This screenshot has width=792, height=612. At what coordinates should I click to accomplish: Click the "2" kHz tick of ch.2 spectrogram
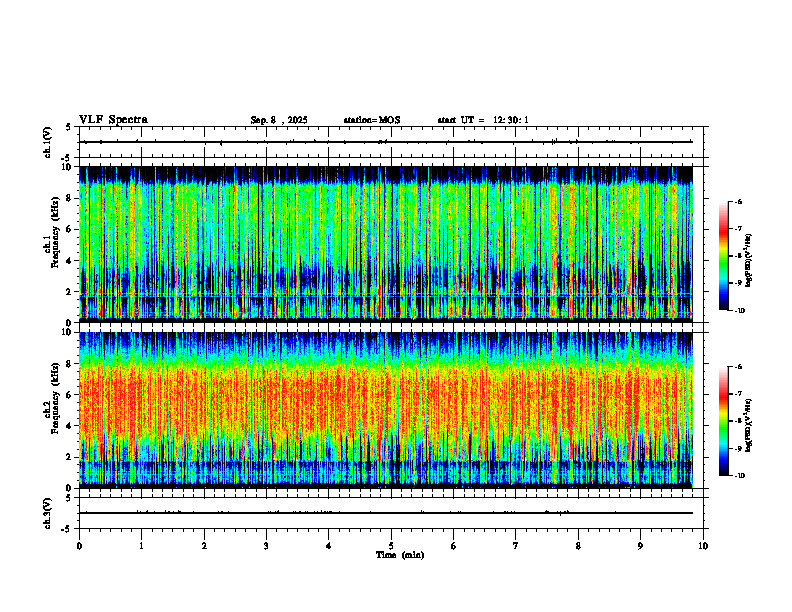[69, 457]
